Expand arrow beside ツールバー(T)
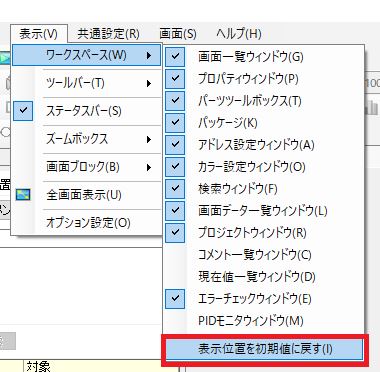The width and height of the screenshot is (380, 372). [149, 83]
